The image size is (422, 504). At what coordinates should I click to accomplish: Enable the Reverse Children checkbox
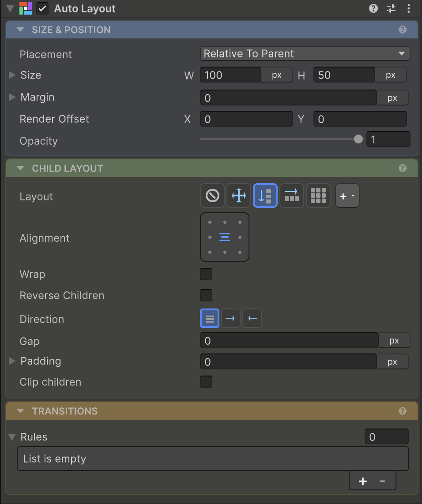(206, 295)
